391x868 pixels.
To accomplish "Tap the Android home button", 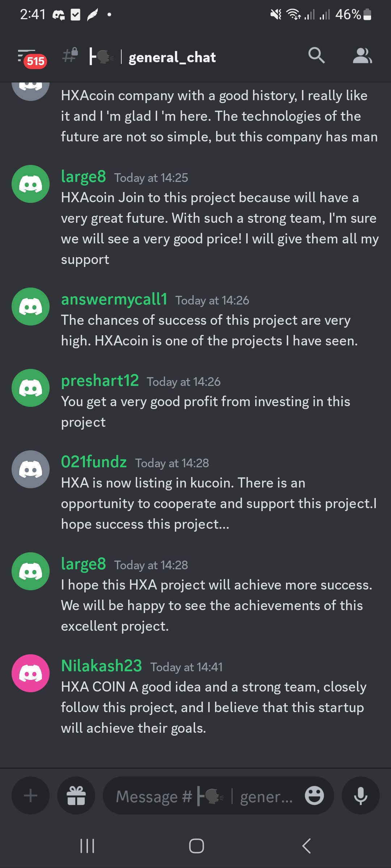I will (x=196, y=846).
